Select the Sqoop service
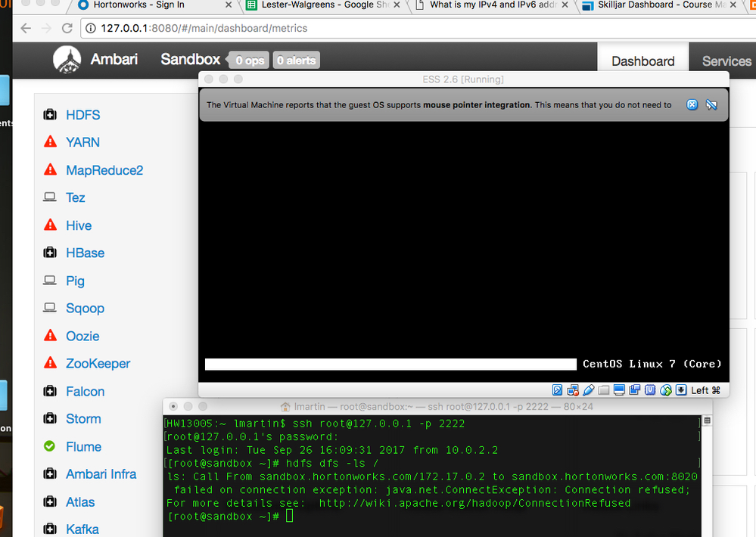Image resolution: width=756 pixels, height=537 pixels. (86, 309)
